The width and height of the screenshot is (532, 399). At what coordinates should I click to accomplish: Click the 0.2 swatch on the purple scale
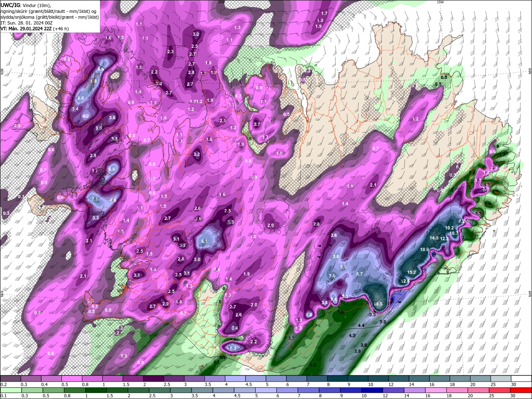pyautogui.click(x=11, y=379)
